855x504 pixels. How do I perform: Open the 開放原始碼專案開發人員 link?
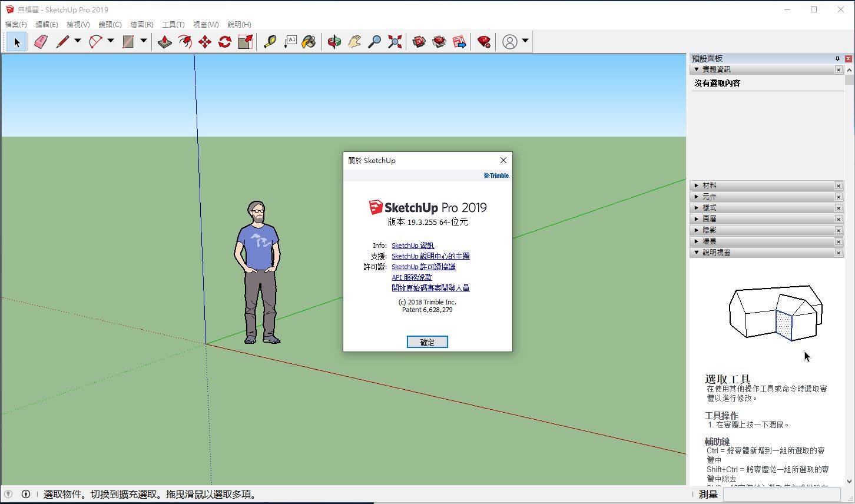point(430,288)
